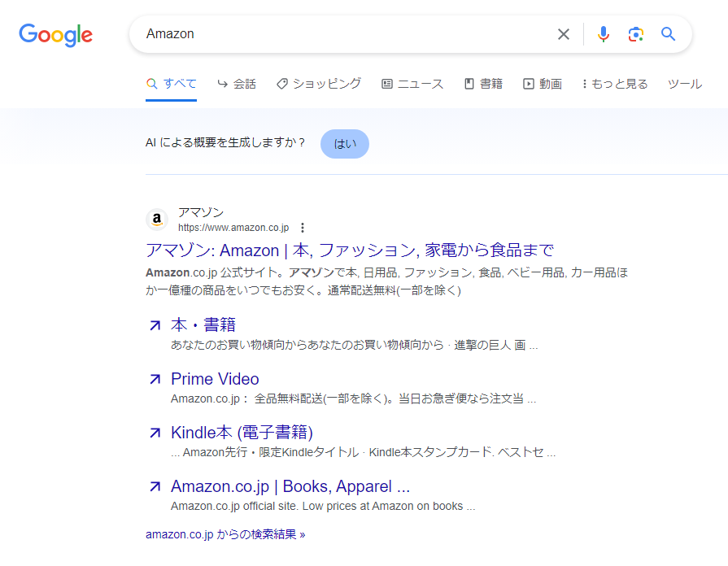Screen dimensions: 728x566
Task: Open the Kindle本 (電子書籍) sitelink
Action: 242,433
